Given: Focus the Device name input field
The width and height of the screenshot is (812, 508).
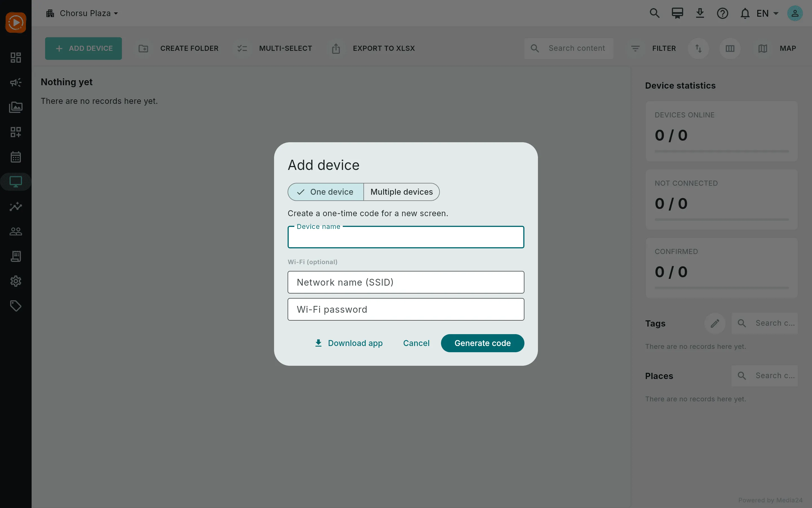Looking at the screenshot, I should pyautogui.click(x=406, y=237).
